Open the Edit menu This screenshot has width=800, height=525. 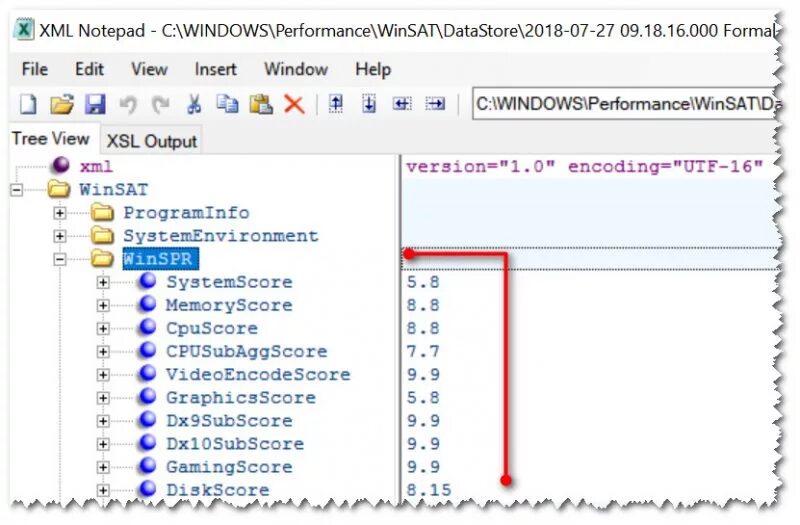(89, 69)
